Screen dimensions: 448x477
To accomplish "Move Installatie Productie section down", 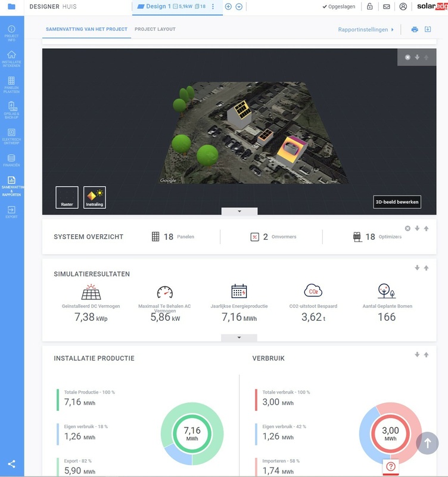I will pos(417,354).
